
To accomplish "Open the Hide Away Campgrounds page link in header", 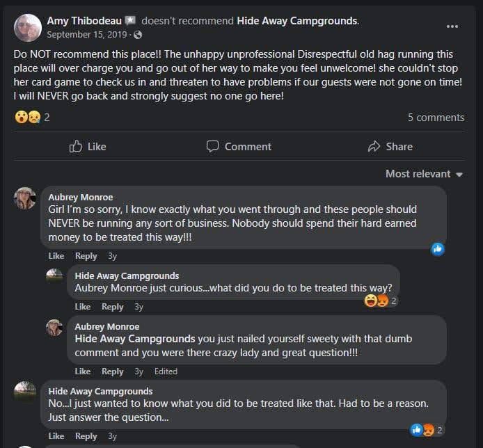I will [x=297, y=21].
